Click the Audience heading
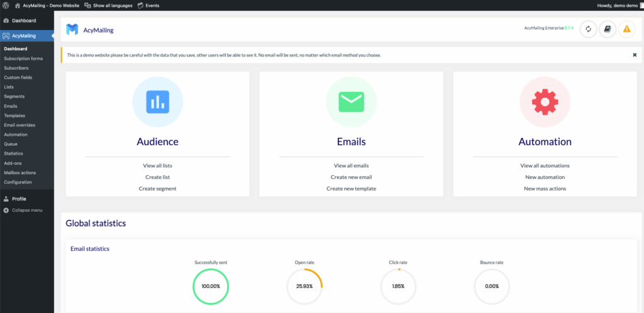 [x=158, y=141]
